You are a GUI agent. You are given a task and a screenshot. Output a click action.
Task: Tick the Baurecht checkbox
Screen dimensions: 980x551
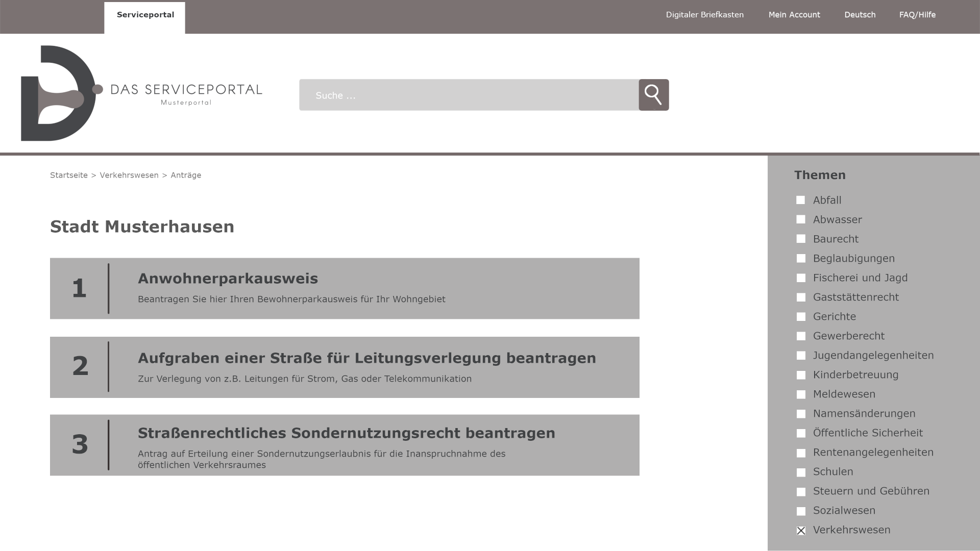800,239
